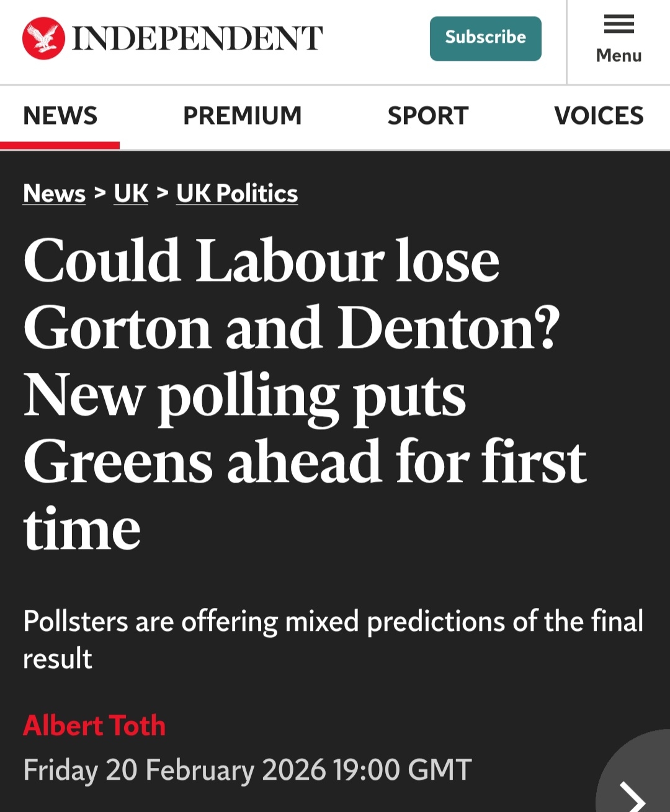Click the UK breadcrumb link

pyautogui.click(x=131, y=194)
